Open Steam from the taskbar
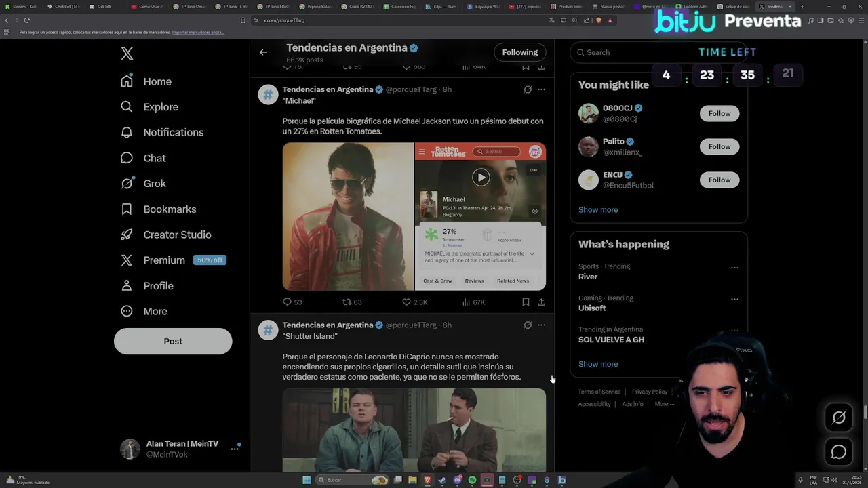The height and width of the screenshot is (488, 868). pos(442,480)
